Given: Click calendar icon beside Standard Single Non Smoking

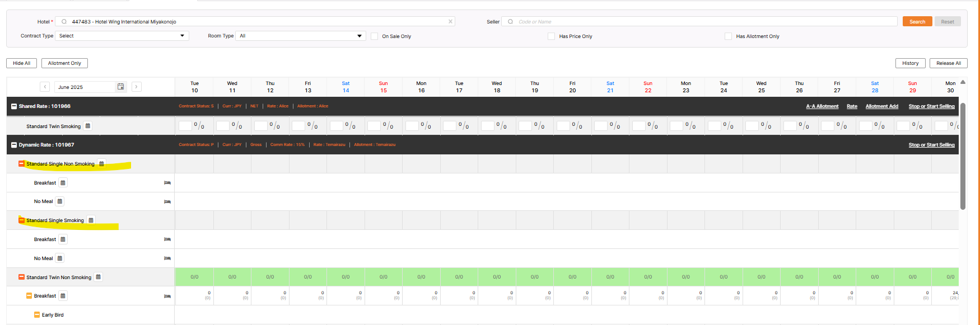Looking at the screenshot, I should [x=101, y=164].
